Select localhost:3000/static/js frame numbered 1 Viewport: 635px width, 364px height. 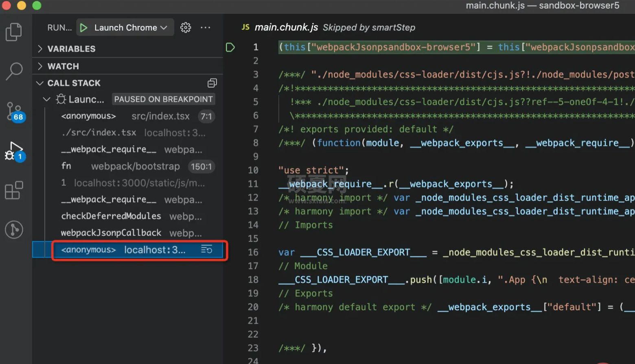[x=128, y=183]
